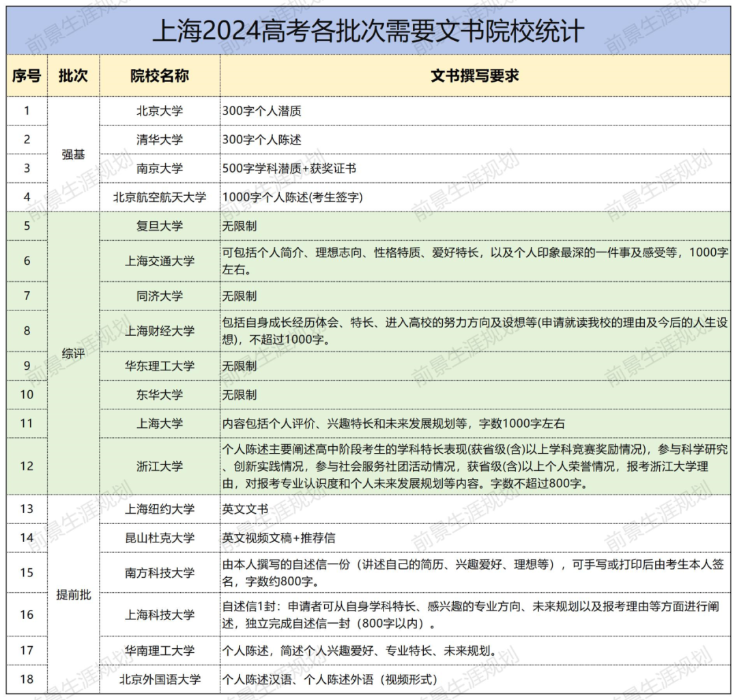The width and height of the screenshot is (737, 700).
Task: Select serial number 10 beside 东华大学
Action: 27,394
